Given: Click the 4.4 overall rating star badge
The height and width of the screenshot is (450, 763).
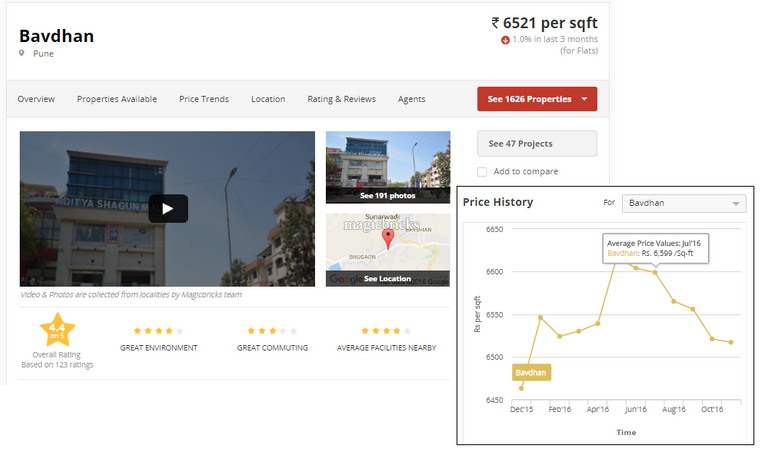Looking at the screenshot, I should (56, 329).
